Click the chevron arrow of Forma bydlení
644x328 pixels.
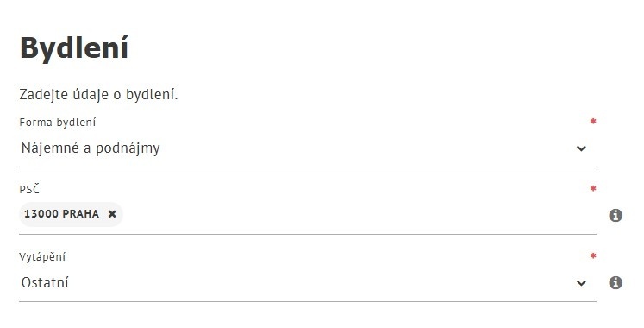(x=581, y=148)
